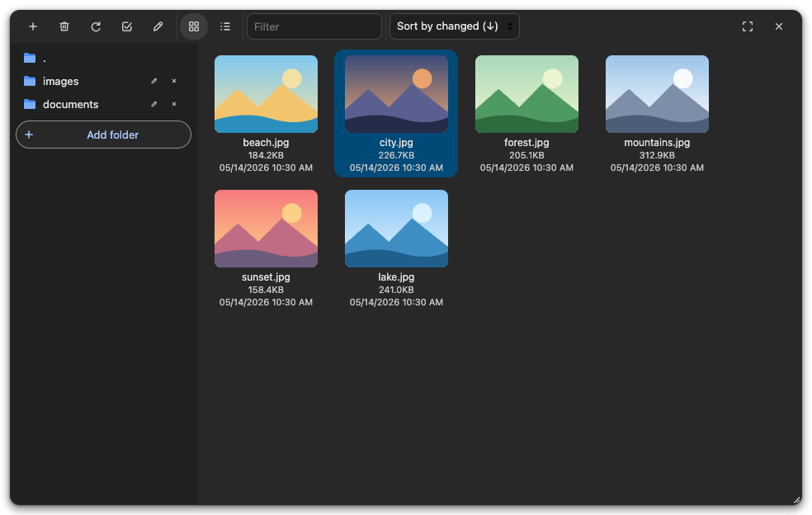Click the 205.1KB size label
Screen dimensions: 812x515
tap(526, 155)
